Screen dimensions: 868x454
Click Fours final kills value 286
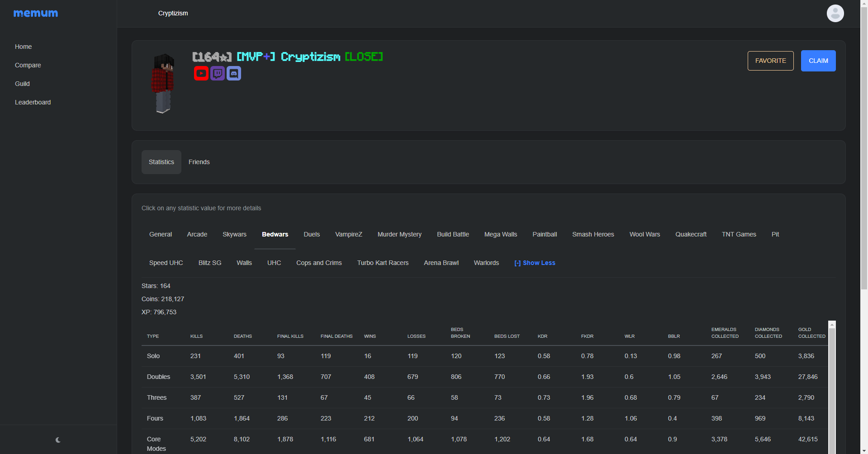pos(282,418)
